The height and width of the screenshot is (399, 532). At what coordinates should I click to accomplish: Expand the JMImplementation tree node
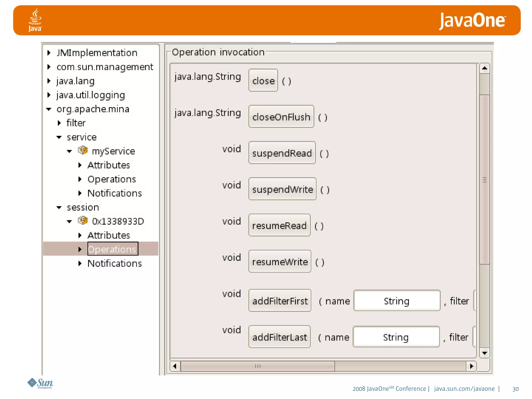coord(49,53)
